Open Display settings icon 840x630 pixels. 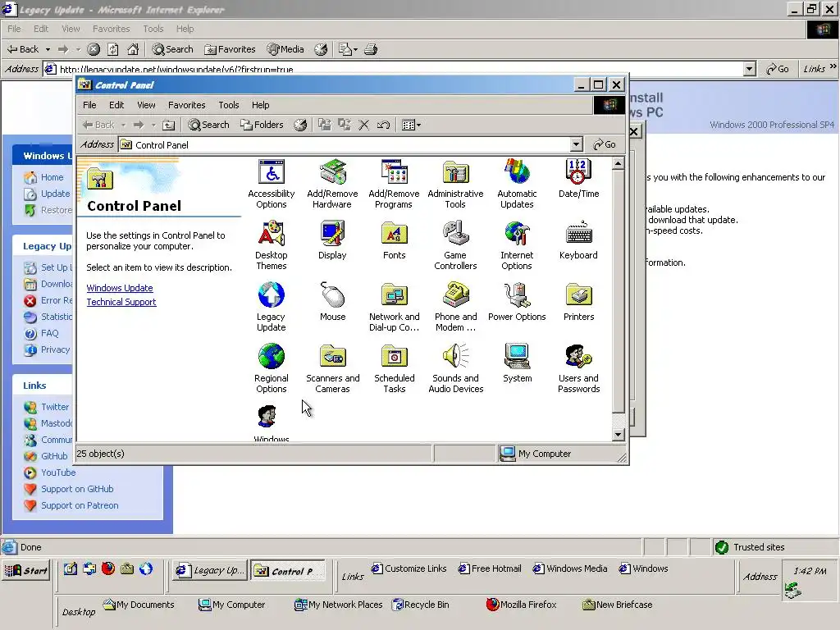332,240
